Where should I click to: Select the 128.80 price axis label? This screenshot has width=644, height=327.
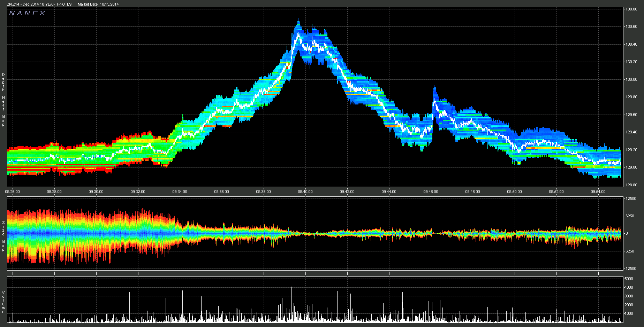point(631,185)
